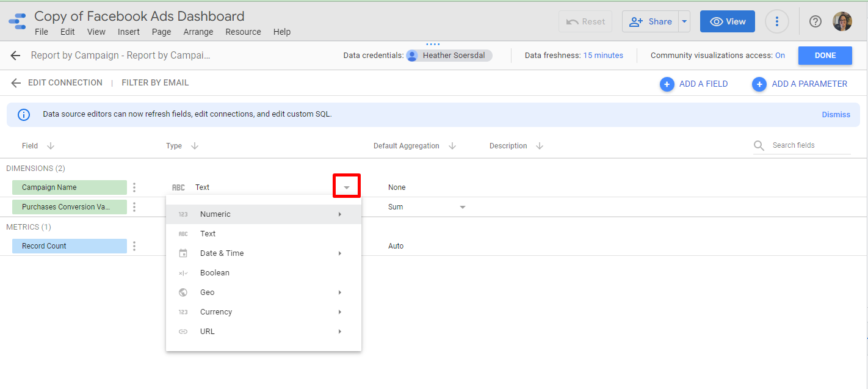Open Record Count field's three-dot menu
Screen dimensions: 868x389
pos(134,246)
